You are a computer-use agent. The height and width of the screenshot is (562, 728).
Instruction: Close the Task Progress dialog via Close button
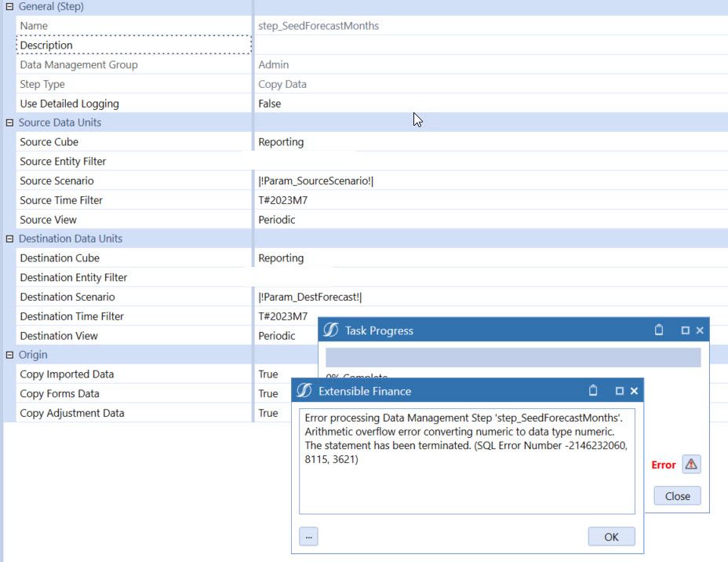tap(676, 495)
